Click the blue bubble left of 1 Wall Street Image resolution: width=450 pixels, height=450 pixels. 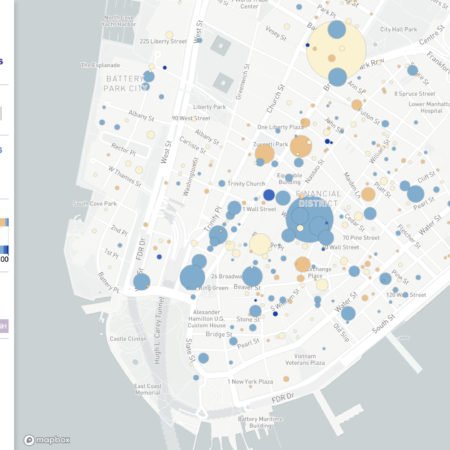(234, 208)
